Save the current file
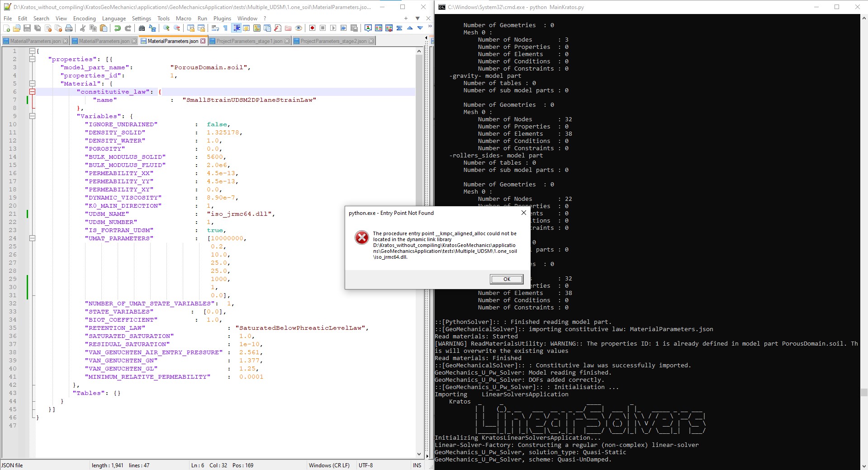 [x=27, y=28]
